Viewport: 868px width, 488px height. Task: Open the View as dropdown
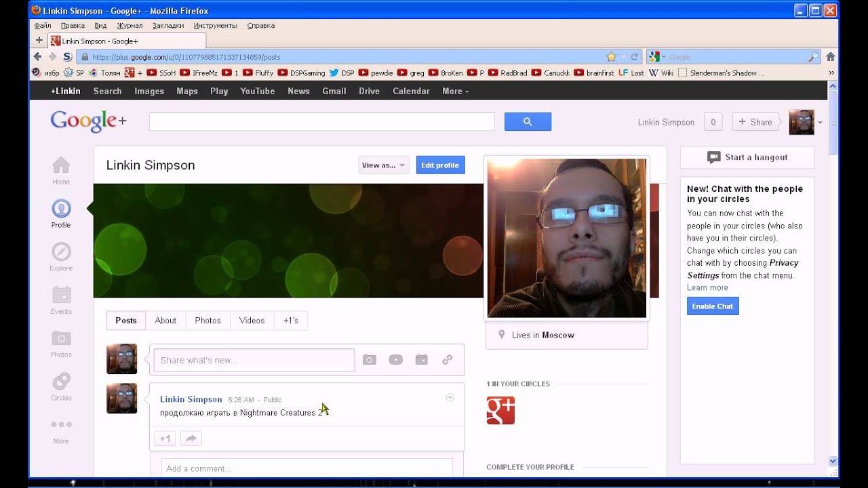coord(384,165)
